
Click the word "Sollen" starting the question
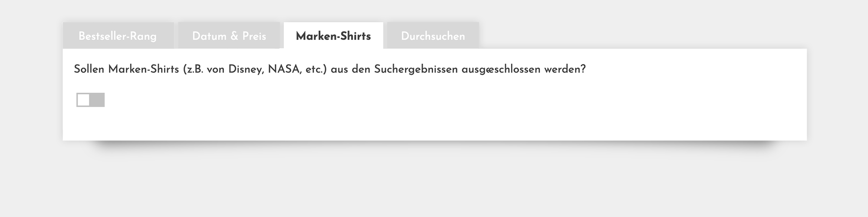click(89, 70)
